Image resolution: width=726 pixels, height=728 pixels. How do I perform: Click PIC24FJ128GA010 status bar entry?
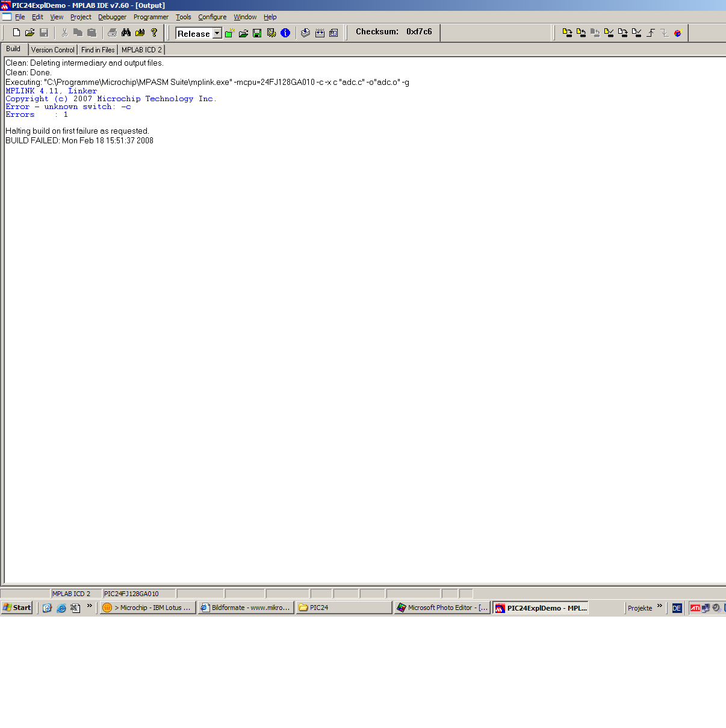(139, 594)
